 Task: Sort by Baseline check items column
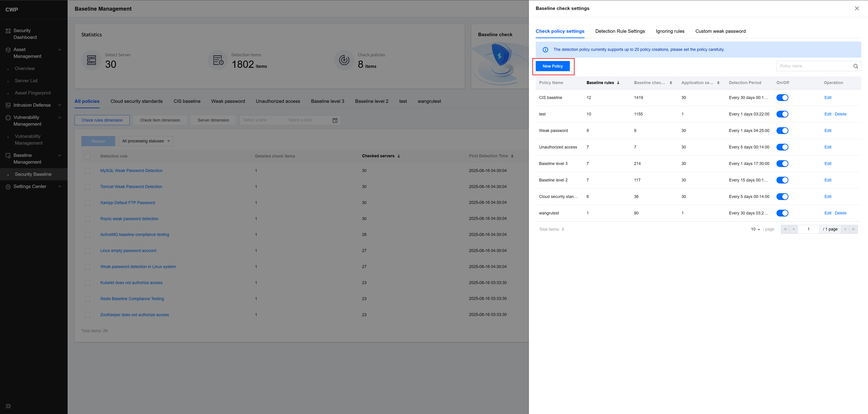(671, 83)
